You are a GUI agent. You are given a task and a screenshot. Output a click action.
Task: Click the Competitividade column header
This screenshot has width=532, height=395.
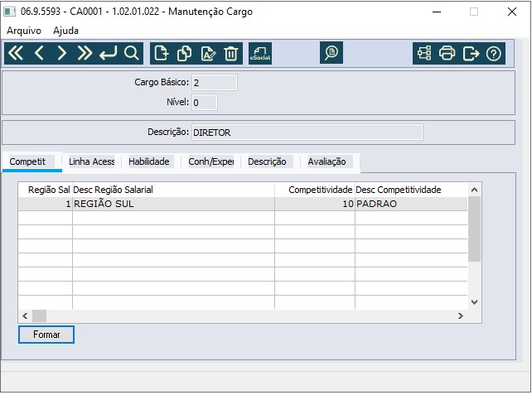point(315,190)
